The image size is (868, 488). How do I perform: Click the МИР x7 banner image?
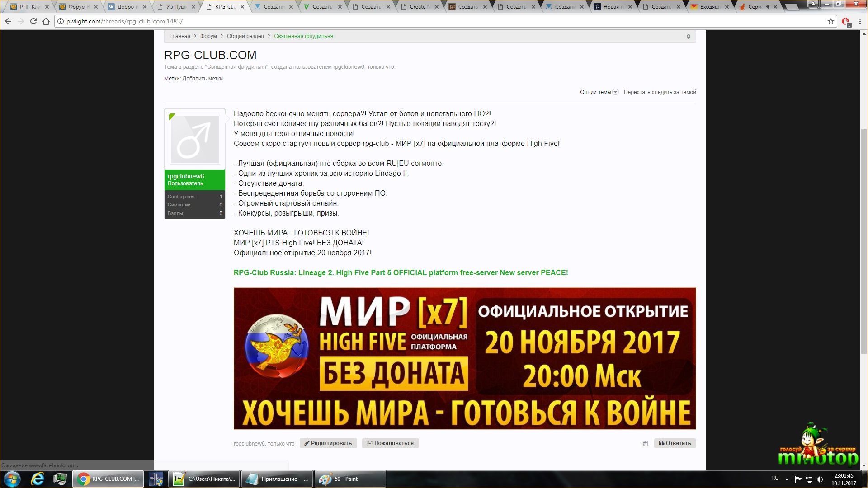coord(464,358)
